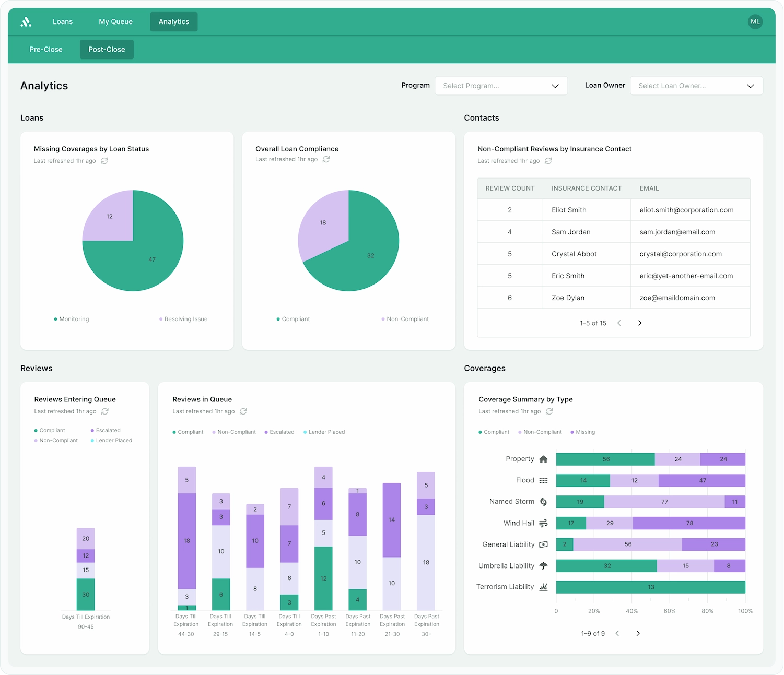Click the Terrorism Liability explosion icon

point(543,587)
